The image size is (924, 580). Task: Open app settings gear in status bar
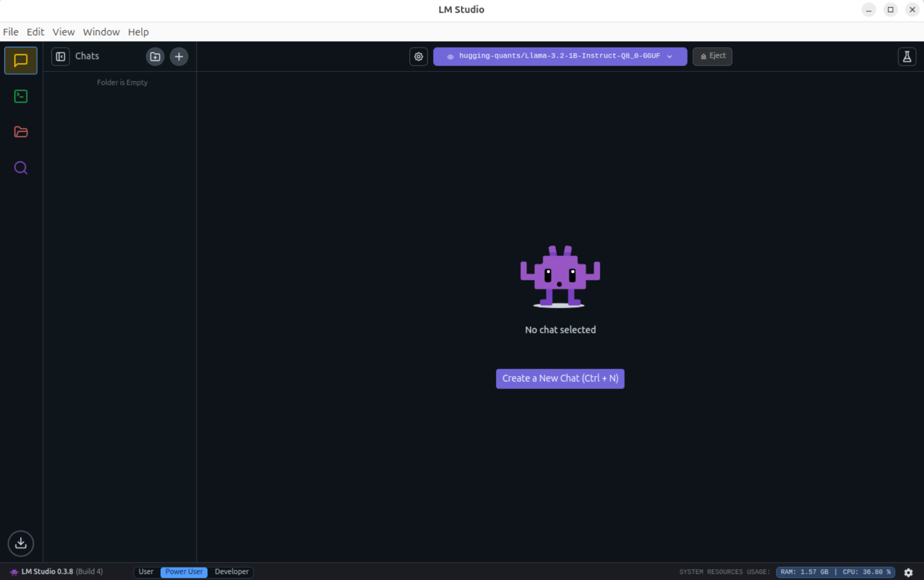908,572
